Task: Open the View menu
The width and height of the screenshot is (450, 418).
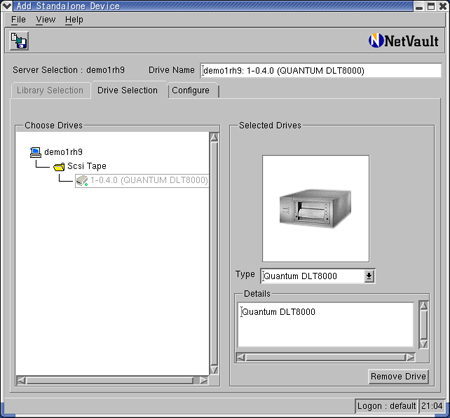Action: pyautogui.click(x=46, y=20)
